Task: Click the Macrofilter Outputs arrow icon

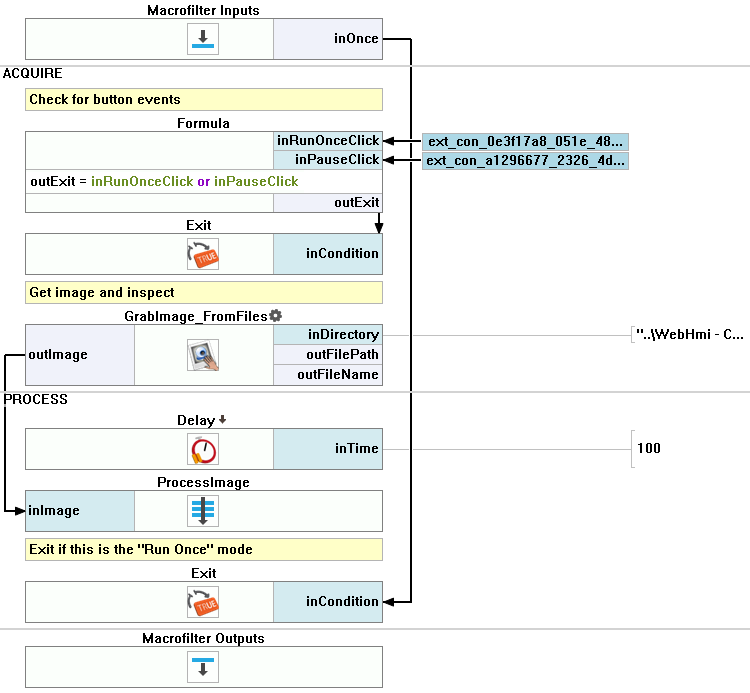Action: click(x=203, y=666)
